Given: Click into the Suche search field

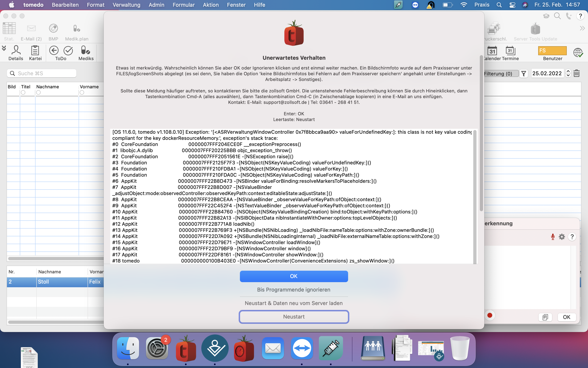Looking at the screenshot, I should point(42,73).
